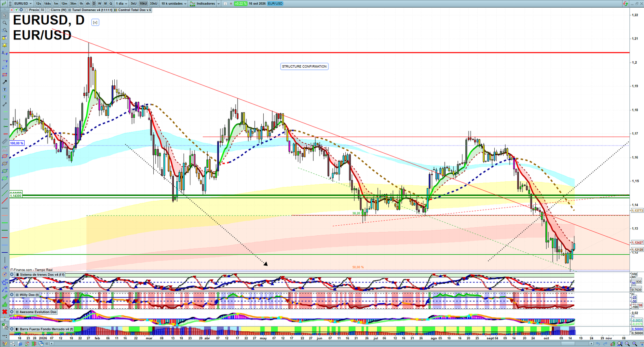Select the blue rectangle drawing tool
Viewport: 644px width, 347px height.
4,67
